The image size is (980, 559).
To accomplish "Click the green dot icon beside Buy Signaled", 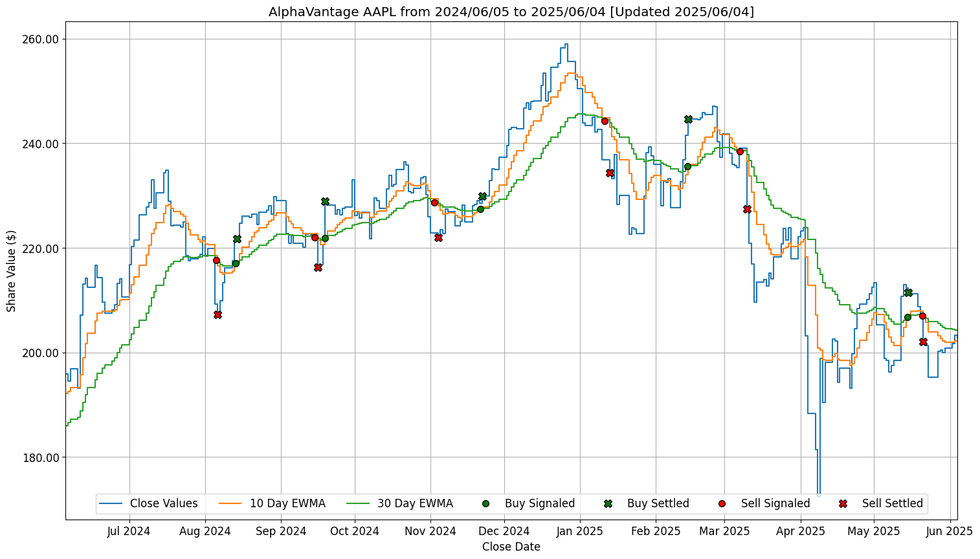I will pos(487,503).
